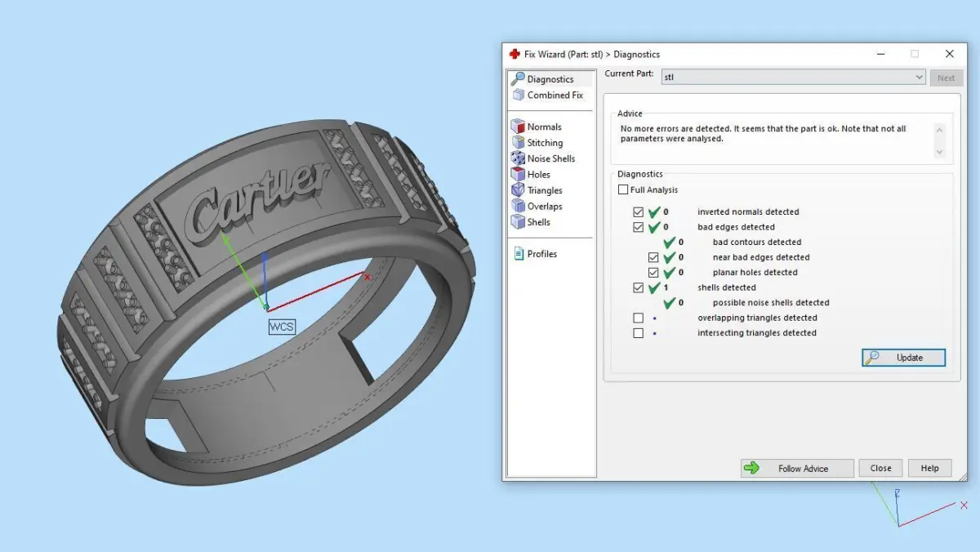Uncheck bad edges detected checkbox

[x=639, y=227]
